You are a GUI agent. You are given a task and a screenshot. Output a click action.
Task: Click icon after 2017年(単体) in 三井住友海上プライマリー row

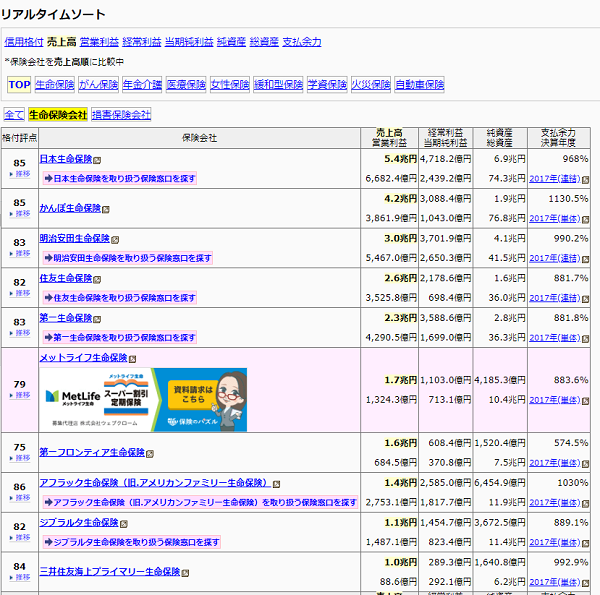click(585, 583)
